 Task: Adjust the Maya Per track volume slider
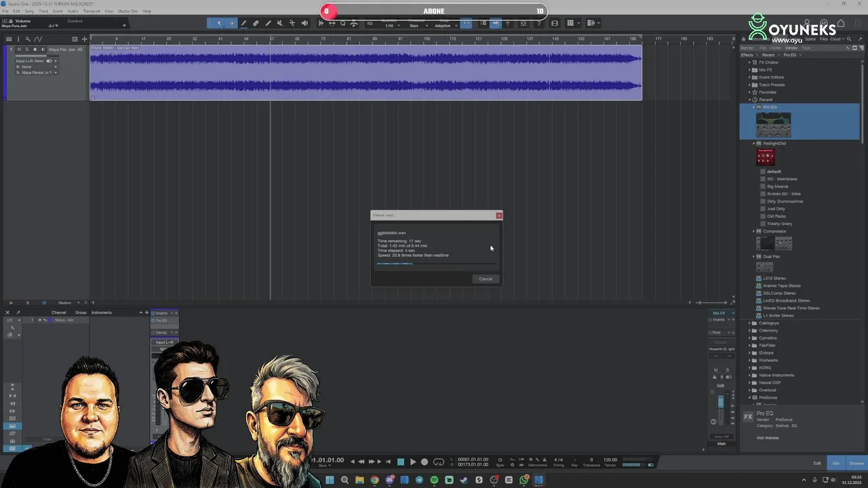[37, 56]
